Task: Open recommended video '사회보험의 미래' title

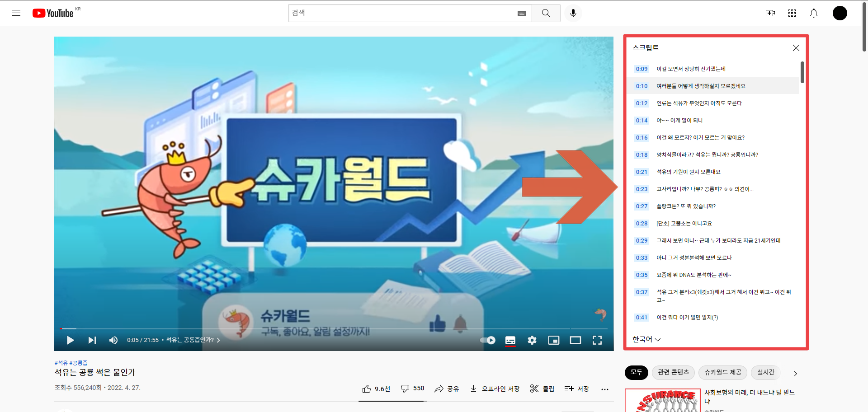Action: point(750,397)
